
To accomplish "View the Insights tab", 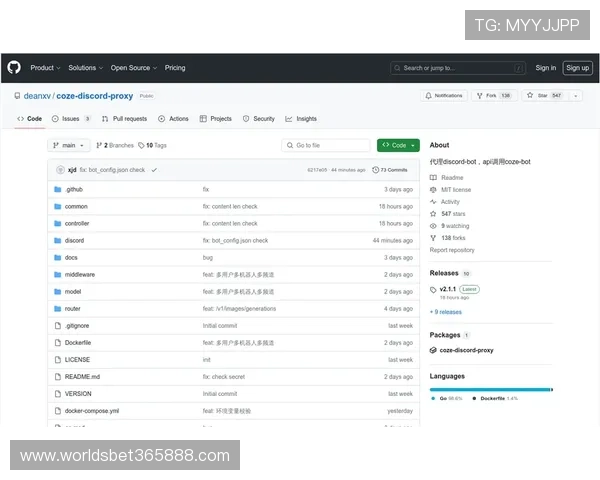I will point(301,119).
